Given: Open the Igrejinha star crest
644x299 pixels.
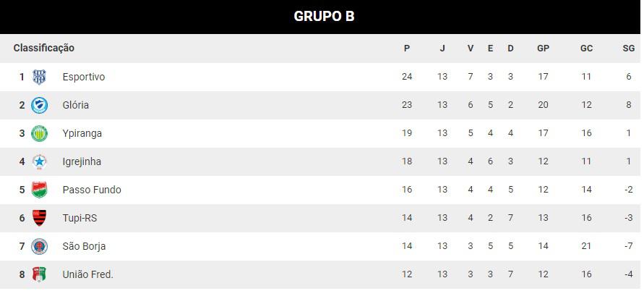Looking at the screenshot, I should tap(40, 161).
